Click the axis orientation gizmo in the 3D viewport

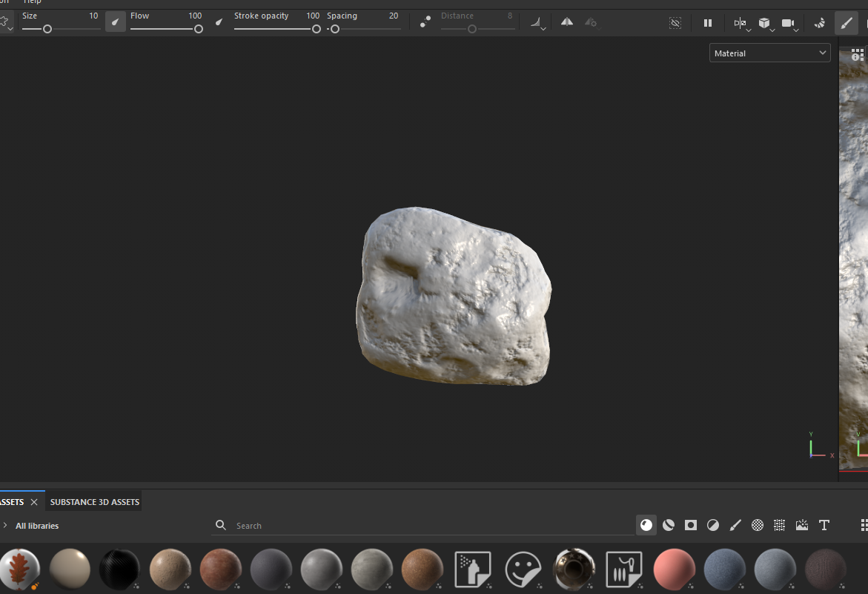[x=821, y=446]
